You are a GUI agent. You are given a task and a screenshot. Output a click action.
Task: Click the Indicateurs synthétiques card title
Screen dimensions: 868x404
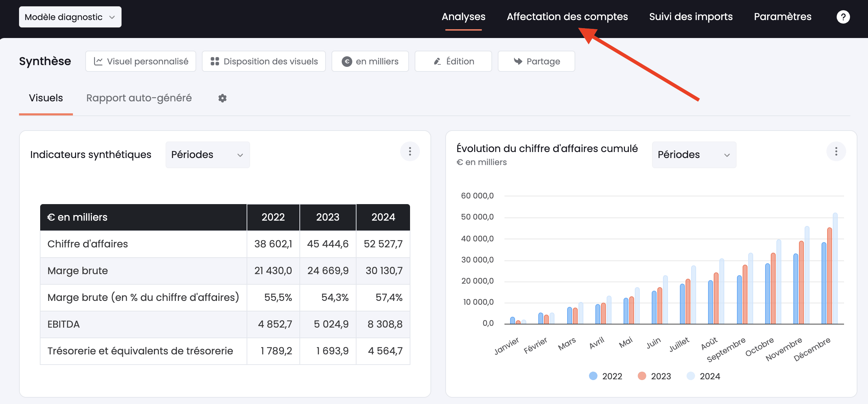tap(91, 154)
